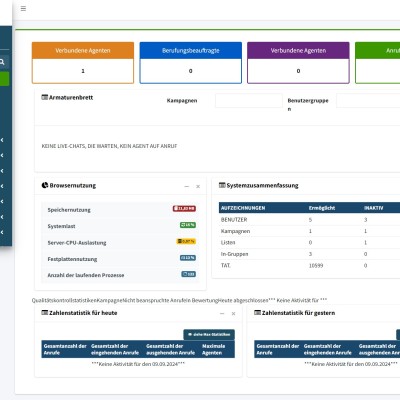
Task: Click the Armaturenbrett panel title
Action: pos(71,98)
